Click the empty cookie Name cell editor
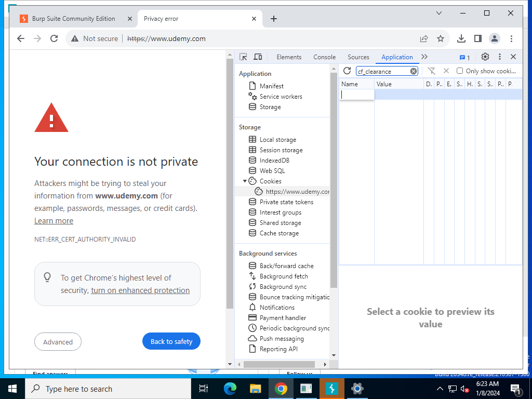The image size is (532, 399). click(x=356, y=95)
